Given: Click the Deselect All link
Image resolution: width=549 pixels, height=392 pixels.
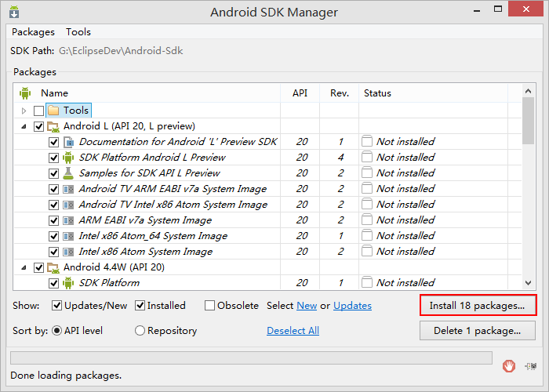Looking at the screenshot, I should [x=293, y=331].
